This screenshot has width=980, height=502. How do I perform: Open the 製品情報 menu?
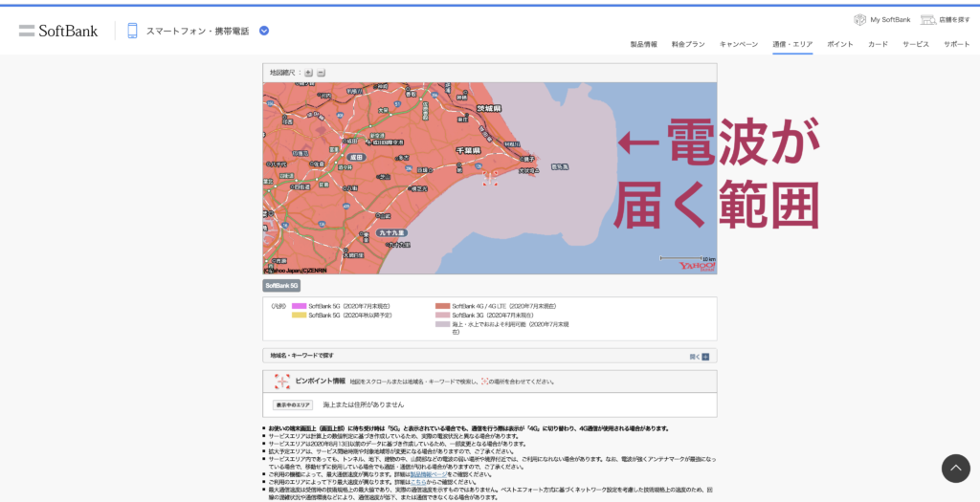pyautogui.click(x=644, y=44)
